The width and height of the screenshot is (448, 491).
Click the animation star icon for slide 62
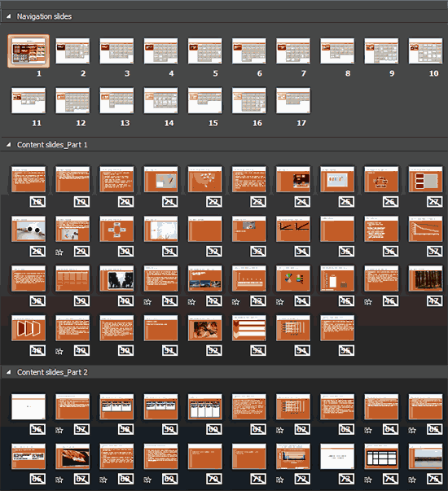pos(280,430)
